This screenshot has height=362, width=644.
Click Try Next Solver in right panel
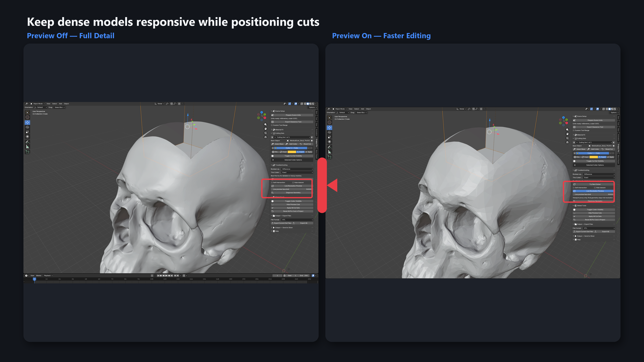(x=594, y=184)
